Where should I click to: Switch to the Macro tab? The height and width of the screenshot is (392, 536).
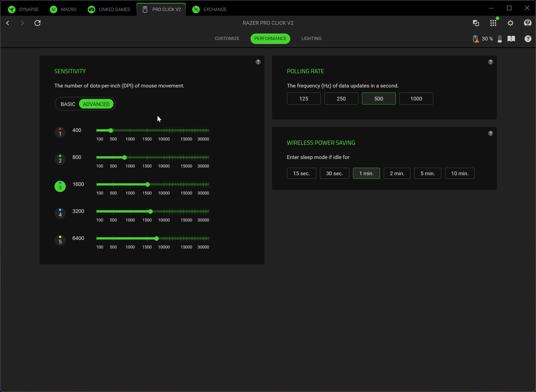point(63,9)
